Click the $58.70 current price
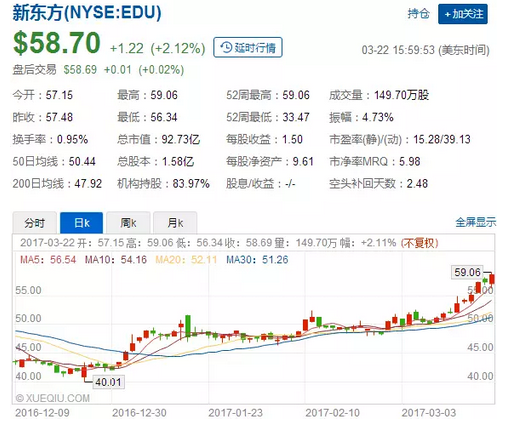Image resolution: width=510 pixels, height=425 pixels. pos(57,43)
